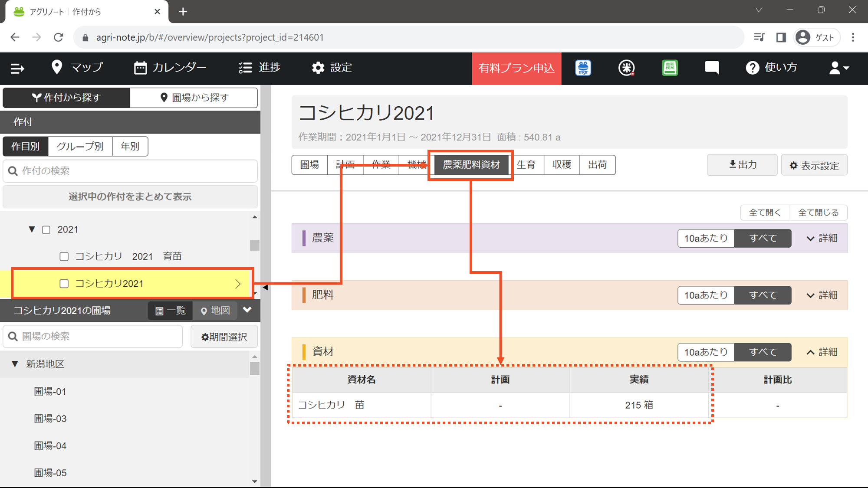Switch to the 収穫 tab
Viewport: 868px width, 488px height.
point(562,165)
